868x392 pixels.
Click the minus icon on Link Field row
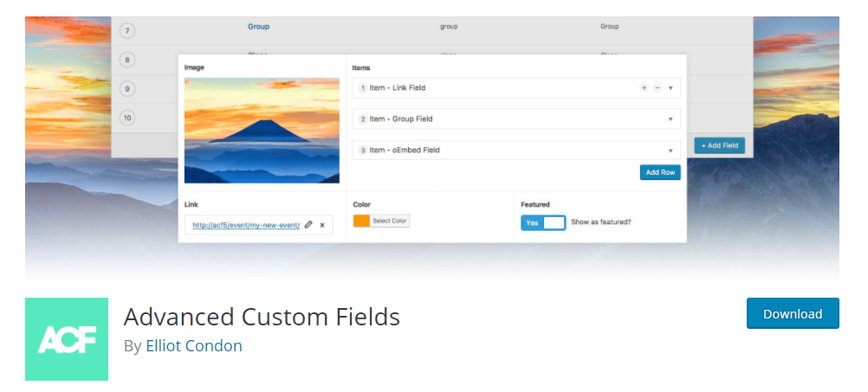coord(657,88)
